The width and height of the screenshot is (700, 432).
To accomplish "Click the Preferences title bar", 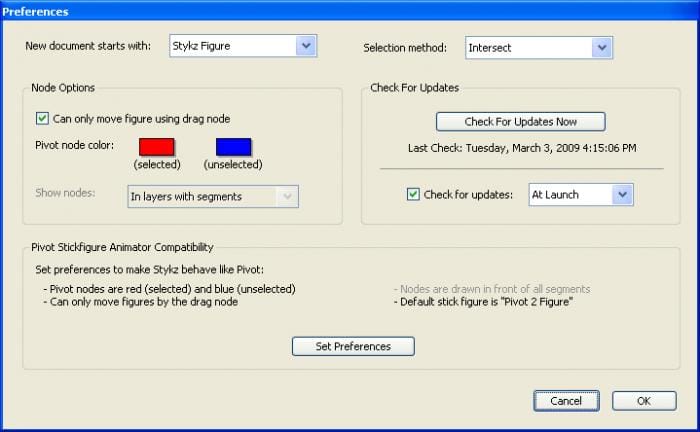I will pyautogui.click(x=350, y=11).
